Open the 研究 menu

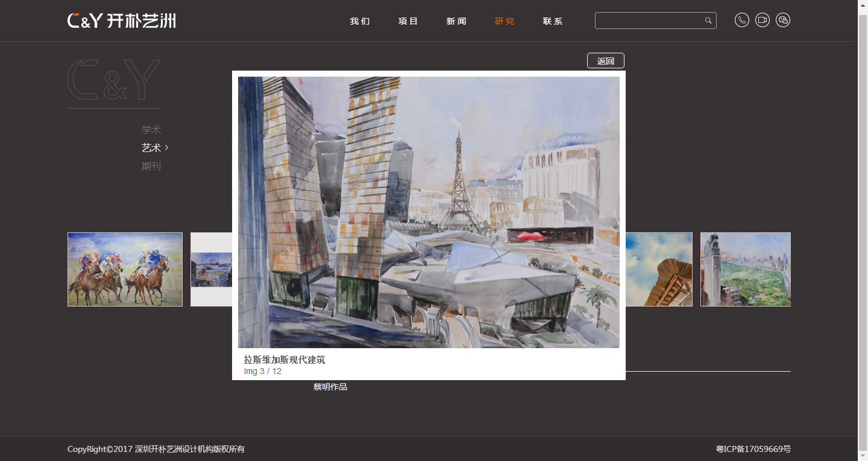tap(505, 21)
